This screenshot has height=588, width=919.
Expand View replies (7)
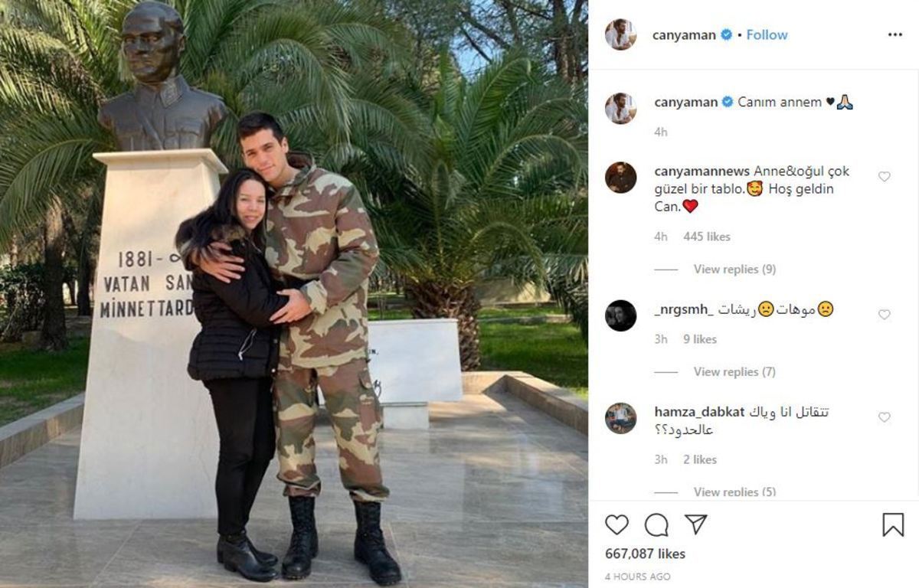(734, 372)
